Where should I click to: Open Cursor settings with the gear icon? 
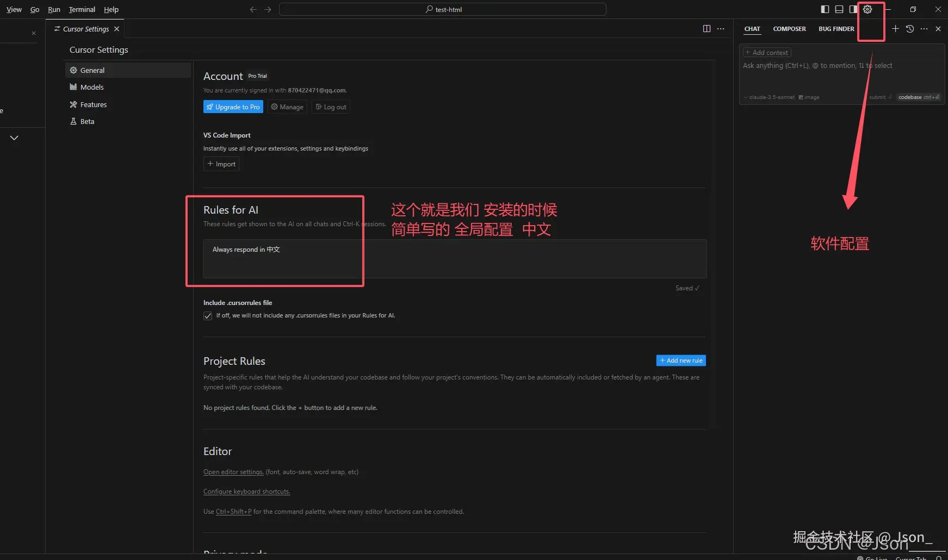(868, 9)
